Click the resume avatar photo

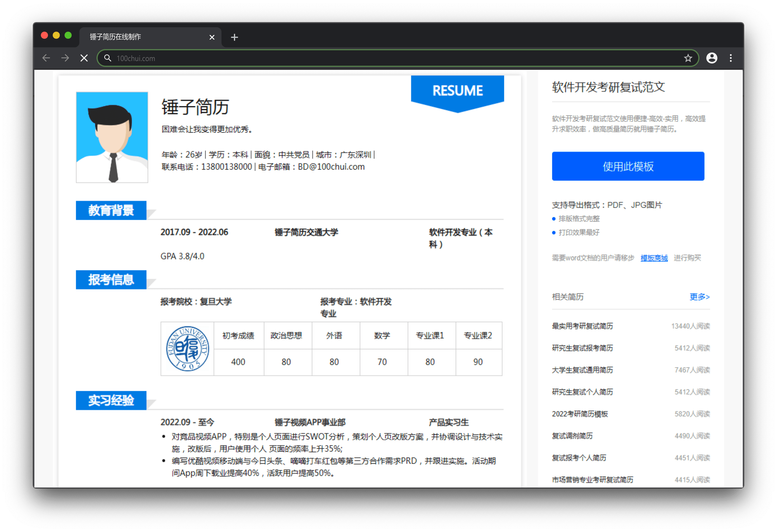[112, 137]
